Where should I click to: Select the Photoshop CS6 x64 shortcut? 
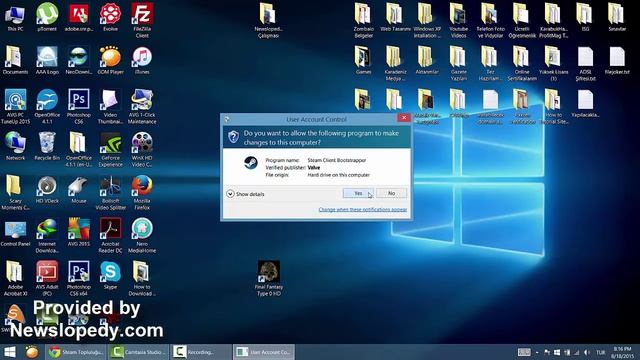(79, 279)
